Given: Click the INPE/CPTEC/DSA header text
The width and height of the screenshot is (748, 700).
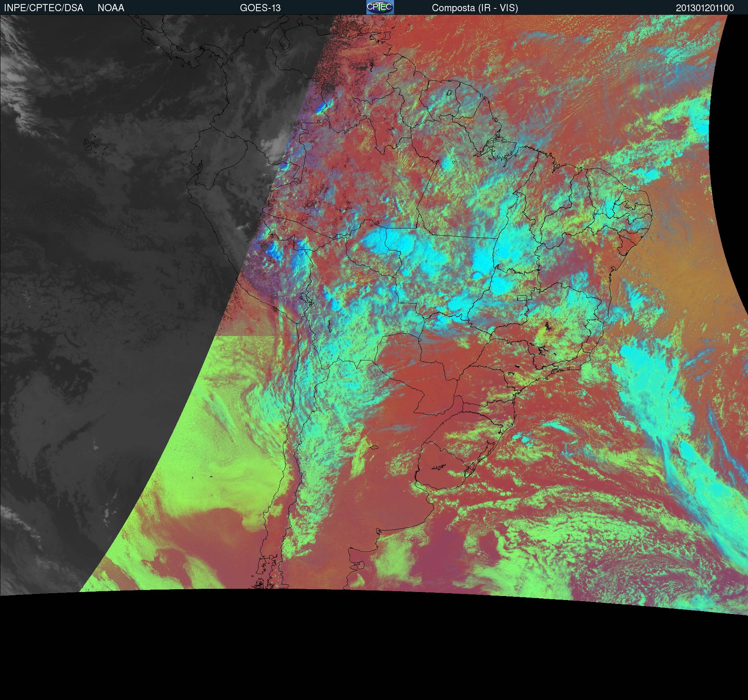Looking at the screenshot, I should [44, 8].
